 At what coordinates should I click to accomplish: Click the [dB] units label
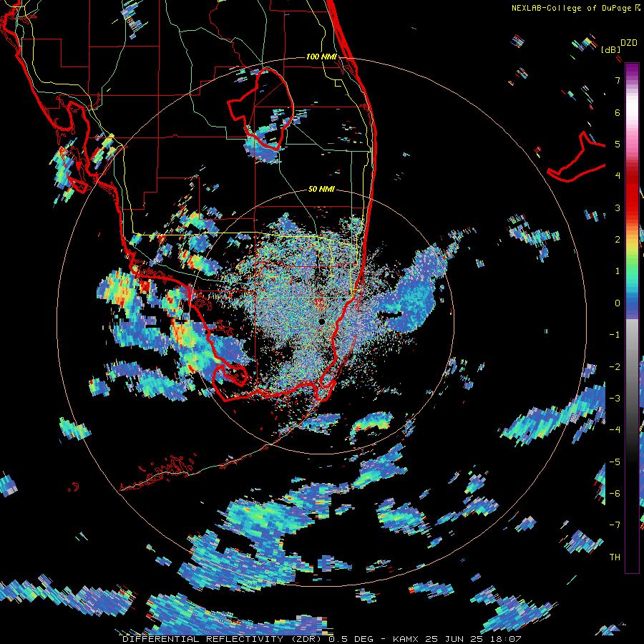[x=611, y=49]
